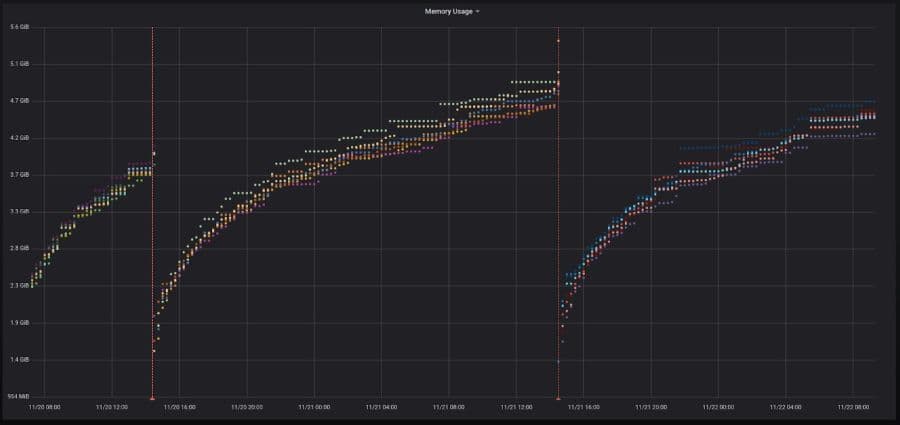Click the 5.6 GB y-axis label
The image size is (900, 425).
19,27
